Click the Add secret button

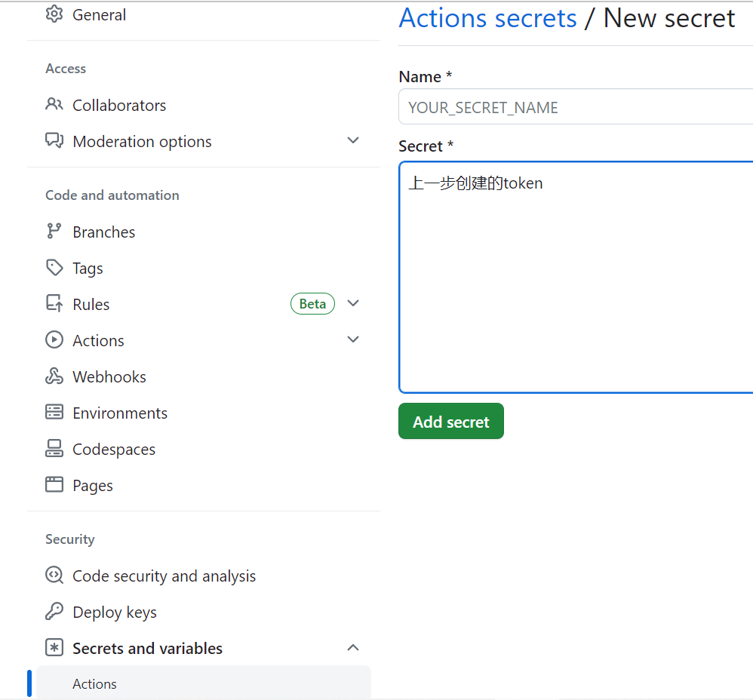450,422
